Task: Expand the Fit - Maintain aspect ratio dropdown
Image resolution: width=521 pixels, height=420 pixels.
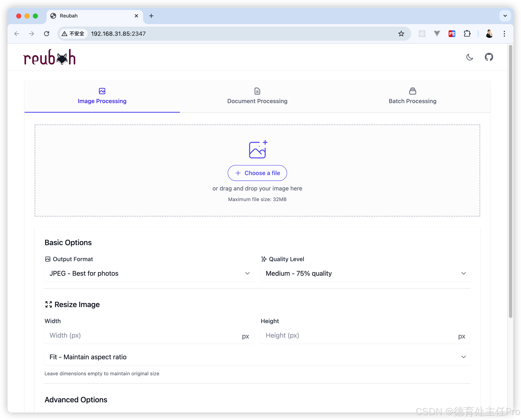Action: 257,357
